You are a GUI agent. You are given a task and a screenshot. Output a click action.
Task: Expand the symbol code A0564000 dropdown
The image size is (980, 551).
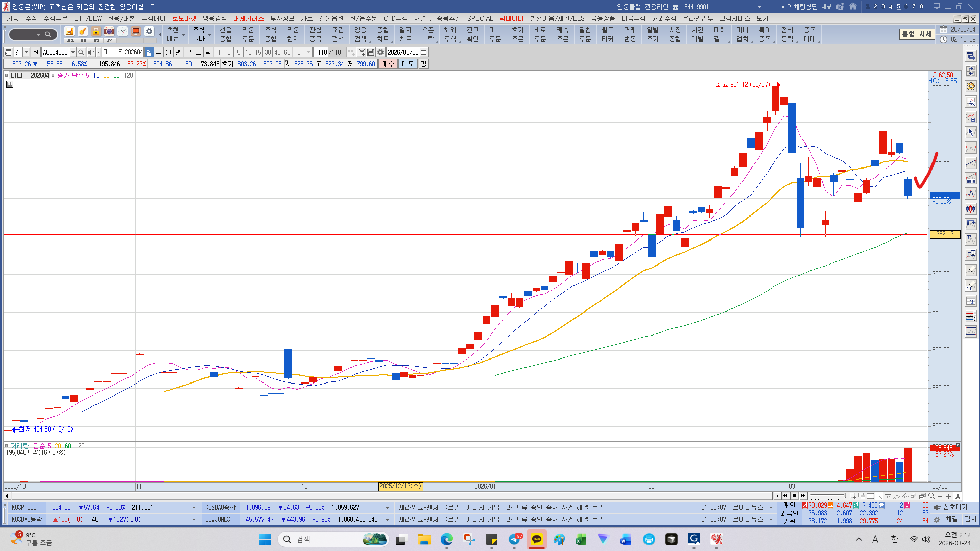(x=73, y=52)
